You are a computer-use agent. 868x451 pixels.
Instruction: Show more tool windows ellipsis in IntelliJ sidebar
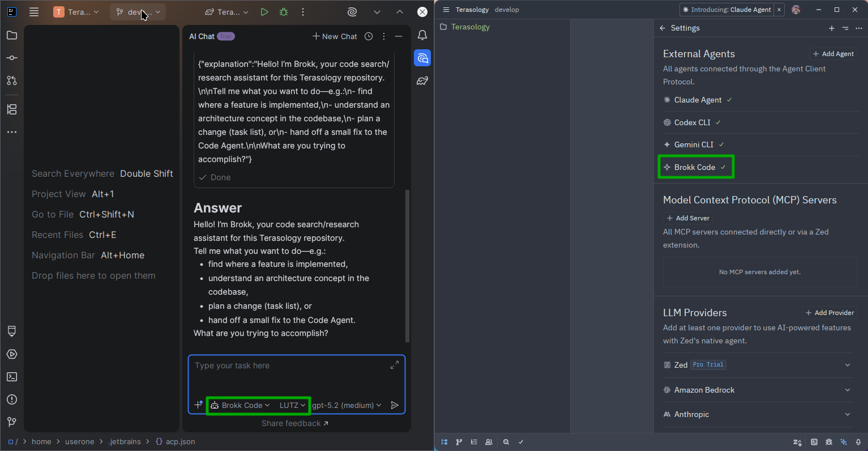[12, 132]
